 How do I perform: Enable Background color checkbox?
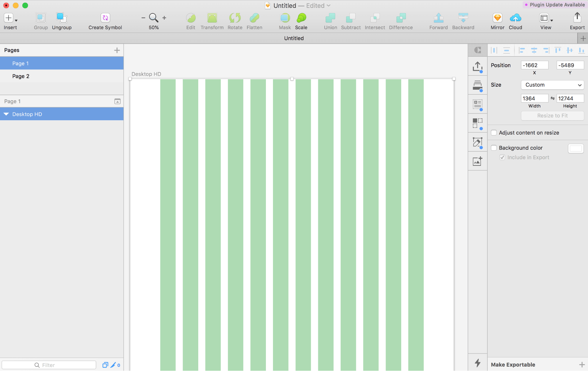[x=494, y=148]
